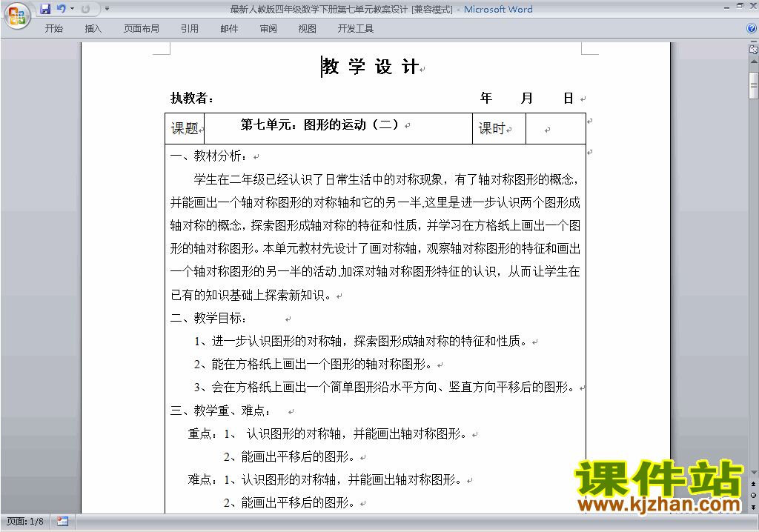Click the empty cell right of 课时
759x532 pixels.
tap(556, 129)
